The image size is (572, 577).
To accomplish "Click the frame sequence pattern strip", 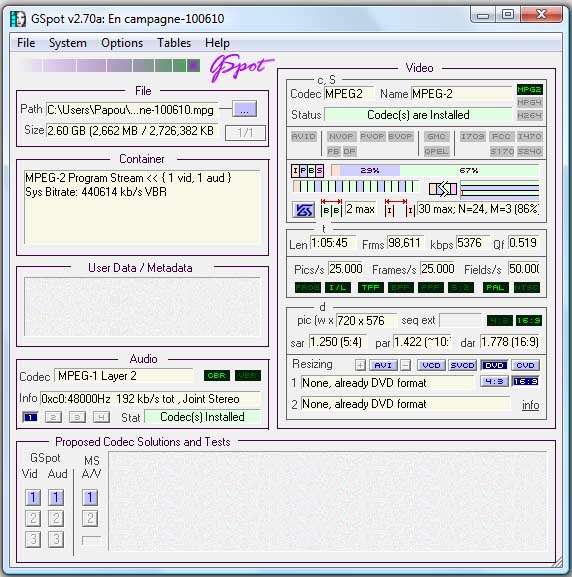I will [356, 187].
